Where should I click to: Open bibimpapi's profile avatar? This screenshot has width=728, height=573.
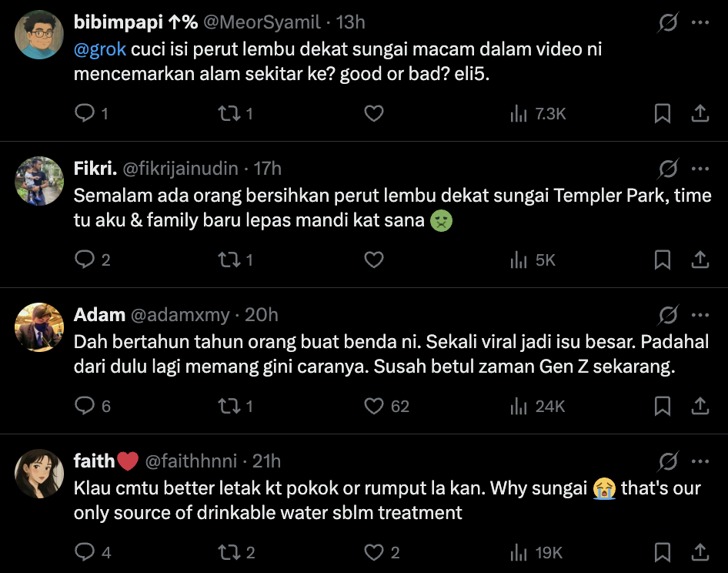[x=38, y=35]
